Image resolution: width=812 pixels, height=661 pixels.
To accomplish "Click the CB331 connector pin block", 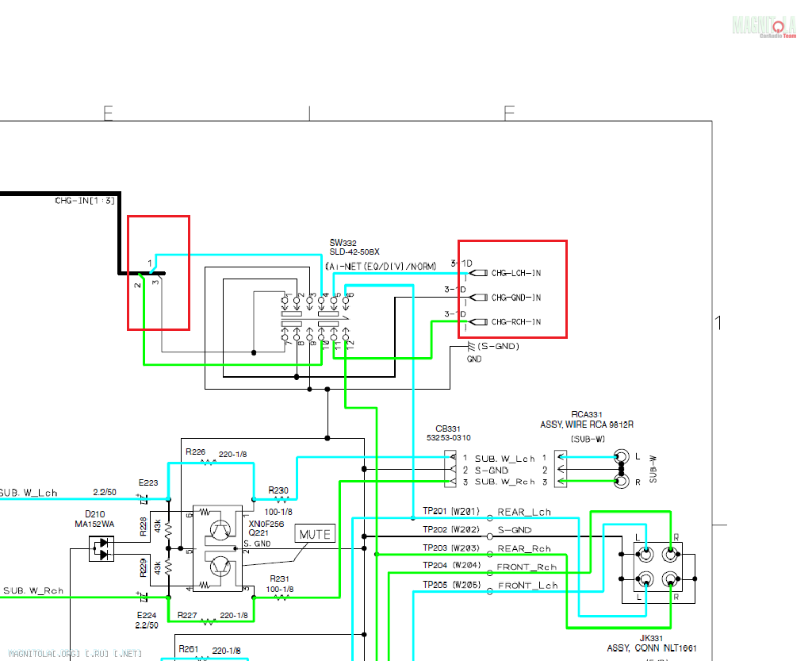I will point(450,470).
